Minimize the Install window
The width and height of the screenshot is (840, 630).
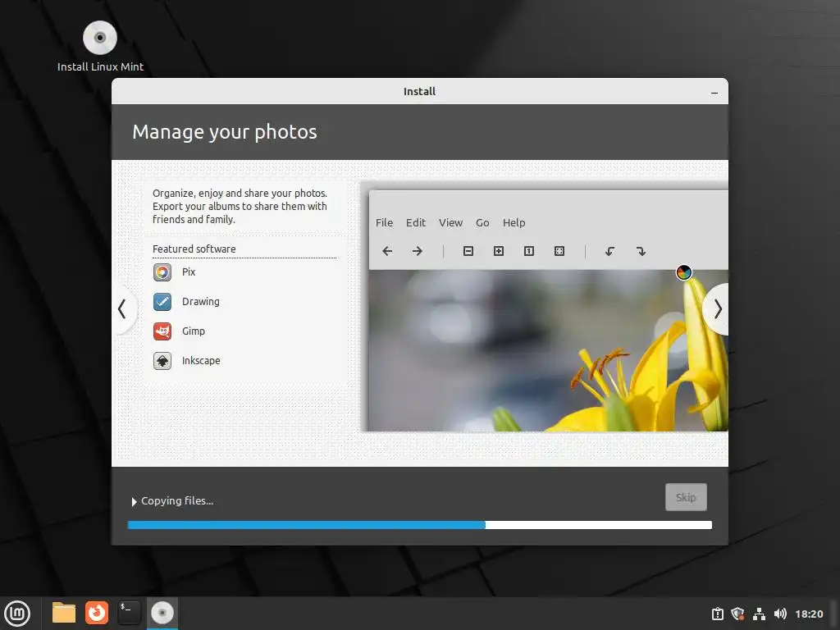point(714,92)
